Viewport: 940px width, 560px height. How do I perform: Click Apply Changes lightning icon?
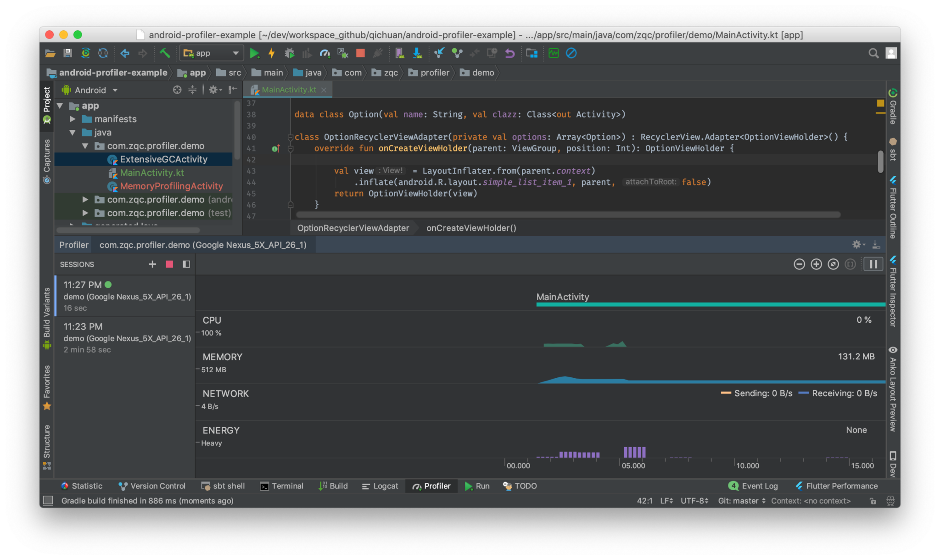click(272, 53)
